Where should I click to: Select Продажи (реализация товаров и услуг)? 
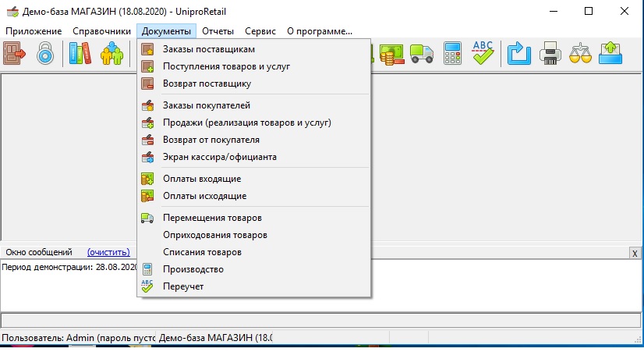pyautogui.click(x=254, y=123)
